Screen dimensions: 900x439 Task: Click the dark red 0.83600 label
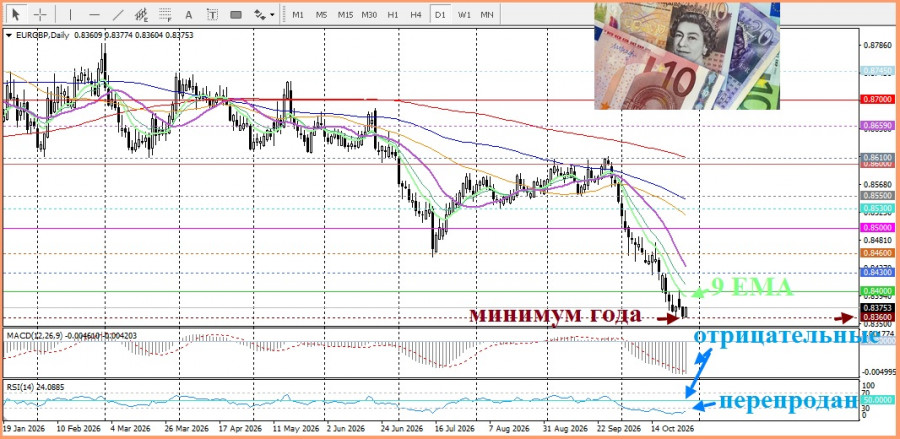(x=878, y=317)
